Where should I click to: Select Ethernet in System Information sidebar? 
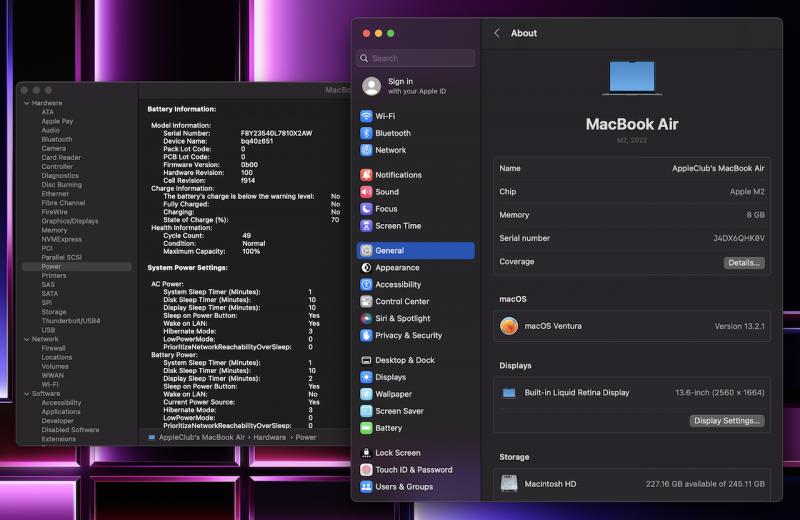pos(55,194)
